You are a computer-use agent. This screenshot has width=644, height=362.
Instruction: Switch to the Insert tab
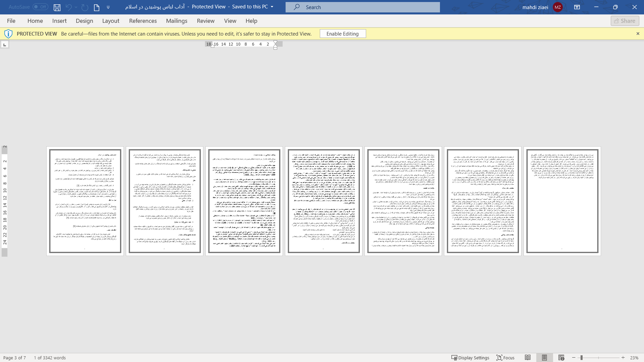(59, 21)
